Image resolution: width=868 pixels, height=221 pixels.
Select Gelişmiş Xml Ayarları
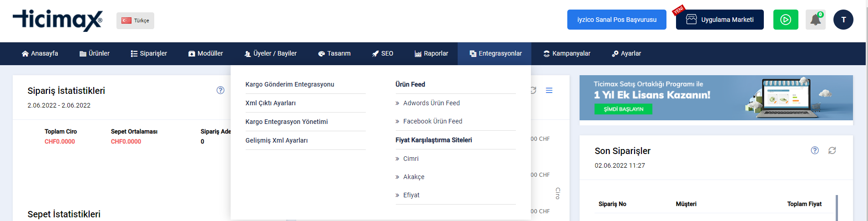point(277,140)
